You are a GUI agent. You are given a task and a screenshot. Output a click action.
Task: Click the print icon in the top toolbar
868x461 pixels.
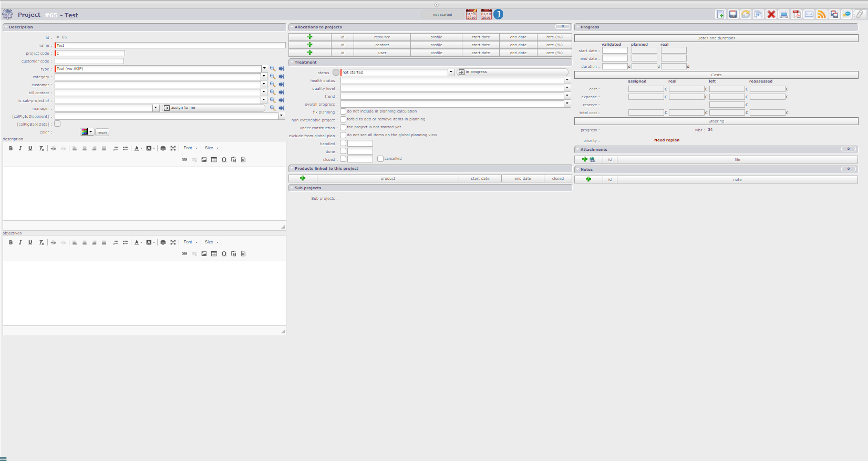(784, 15)
